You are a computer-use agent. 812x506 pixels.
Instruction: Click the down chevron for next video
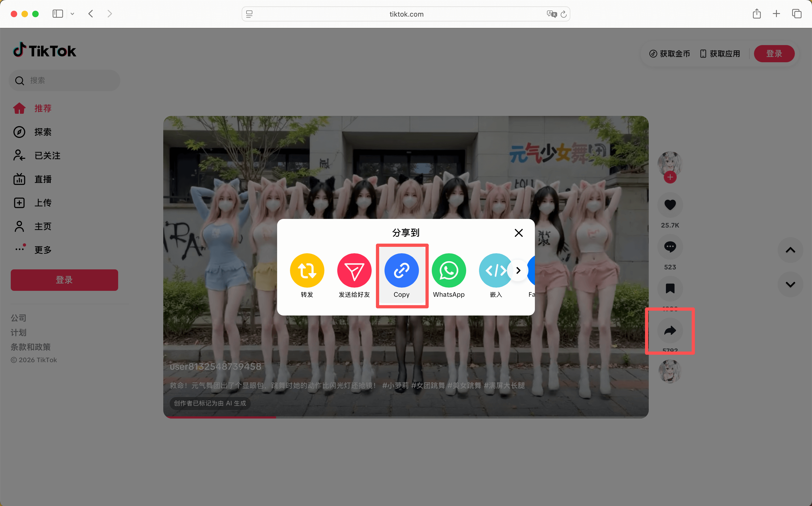(790, 284)
